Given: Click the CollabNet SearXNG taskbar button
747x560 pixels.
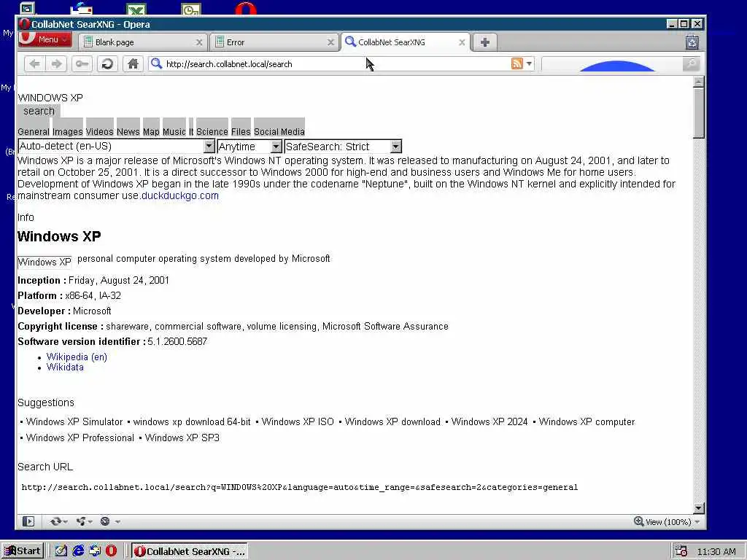Looking at the screenshot, I should [189, 551].
